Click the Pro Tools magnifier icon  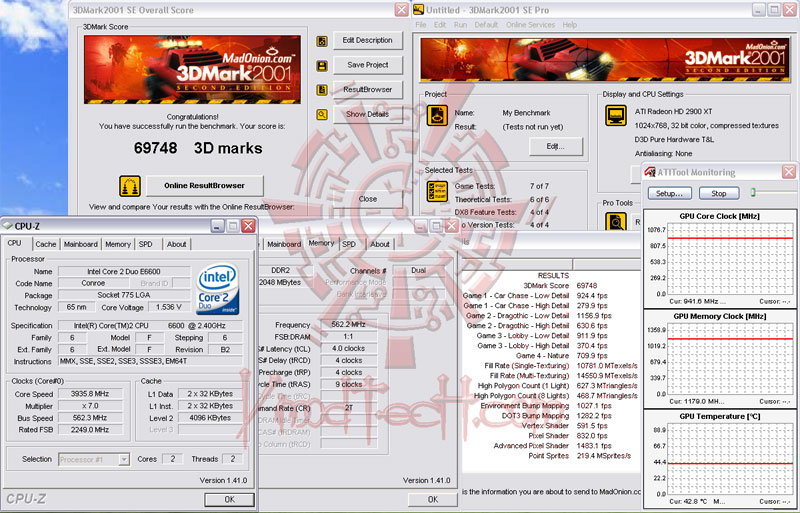pos(615,222)
